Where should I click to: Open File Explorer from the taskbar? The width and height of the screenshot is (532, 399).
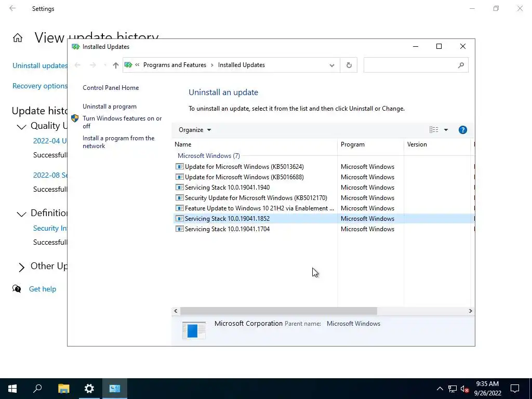(x=63, y=389)
